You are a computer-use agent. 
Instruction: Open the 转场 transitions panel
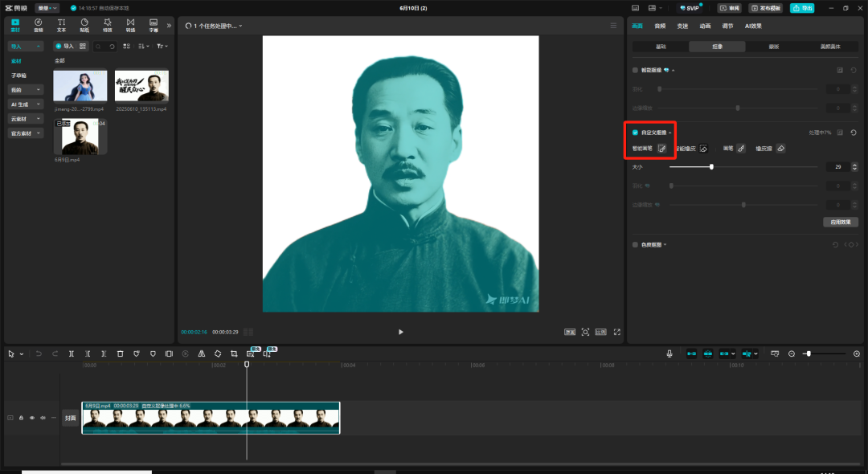[131, 24]
